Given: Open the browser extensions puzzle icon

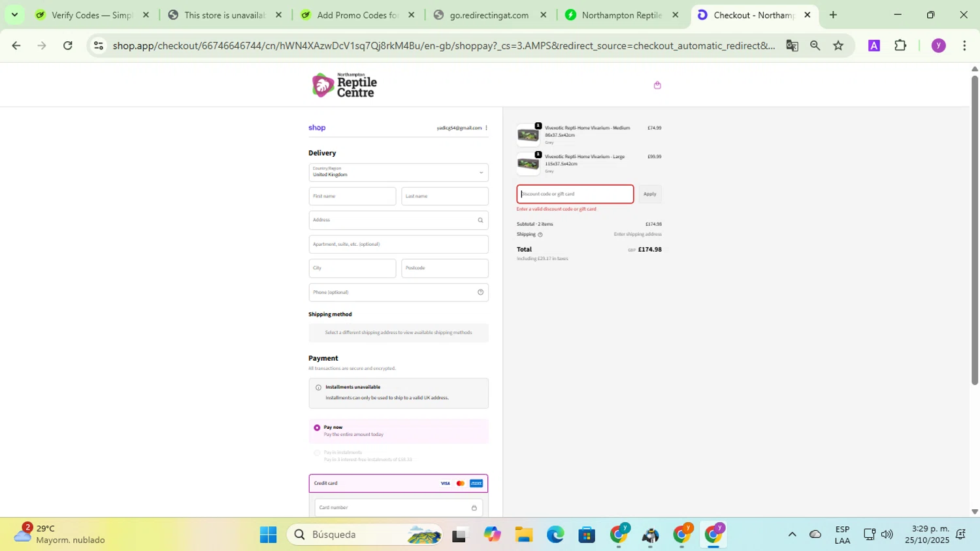Looking at the screenshot, I should pyautogui.click(x=900, y=46).
